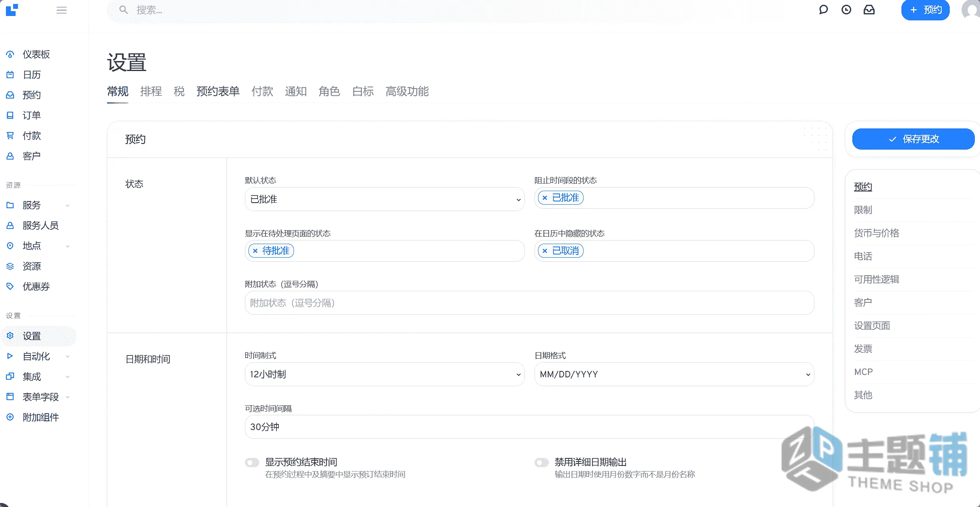Jump to 设置页面 section link

pyautogui.click(x=872, y=326)
